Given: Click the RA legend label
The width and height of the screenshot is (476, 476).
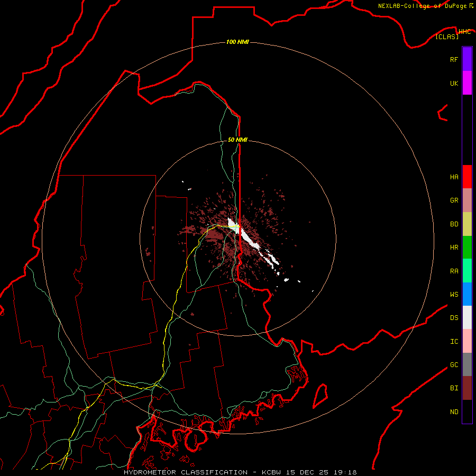Looking at the screenshot, I should (x=454, y=271).
